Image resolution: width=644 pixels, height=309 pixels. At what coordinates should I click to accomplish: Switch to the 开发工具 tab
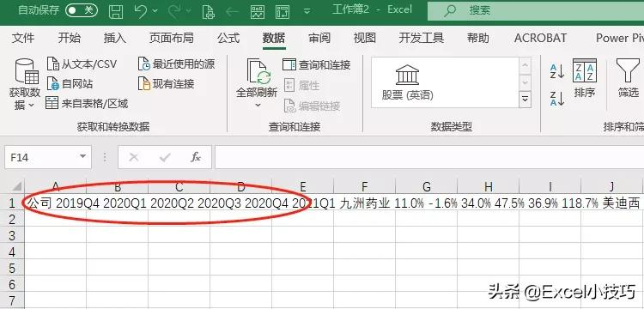point(422,38)
